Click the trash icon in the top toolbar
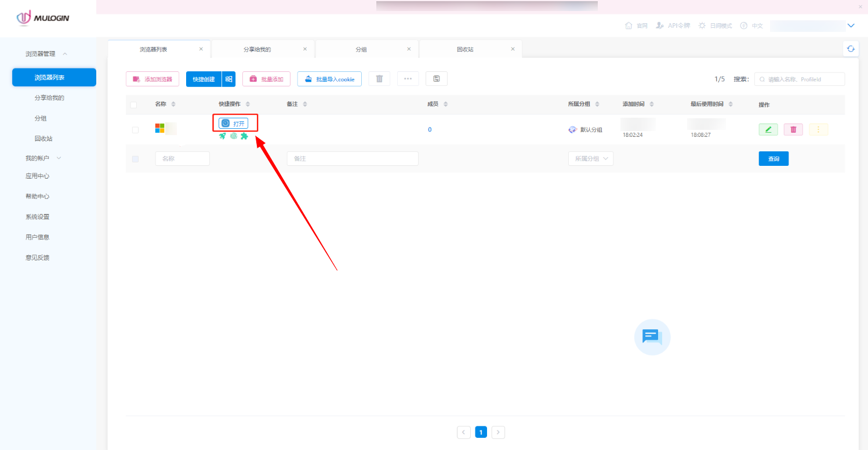Viewport: 868px width, 450px height. click(x=379, y=78)
